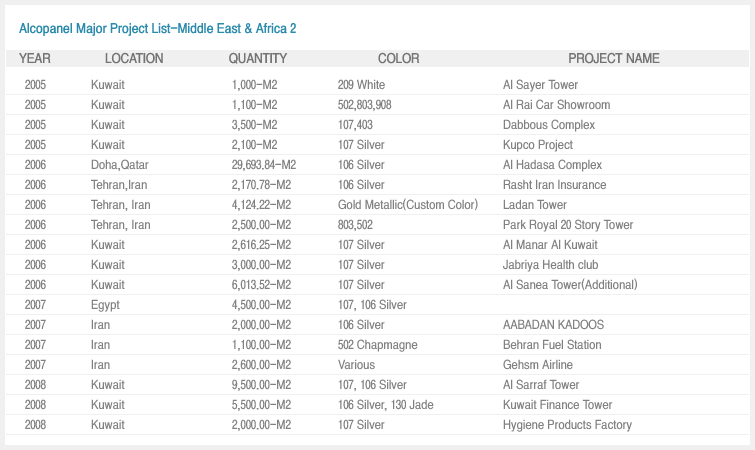Click color '107,403'
The width and height of the screenshot is (755, 450).
point(355,125)
